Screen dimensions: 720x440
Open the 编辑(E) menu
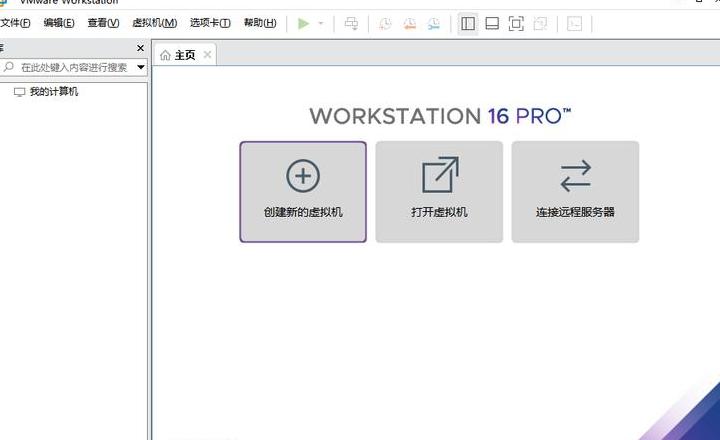pyautogui.click(x=59, y=23)
